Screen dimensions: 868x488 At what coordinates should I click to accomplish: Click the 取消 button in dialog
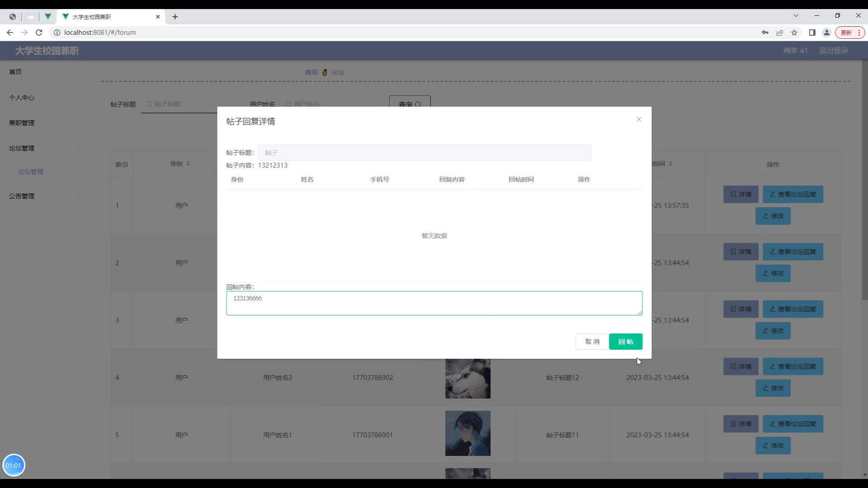(x=592, y=342)
